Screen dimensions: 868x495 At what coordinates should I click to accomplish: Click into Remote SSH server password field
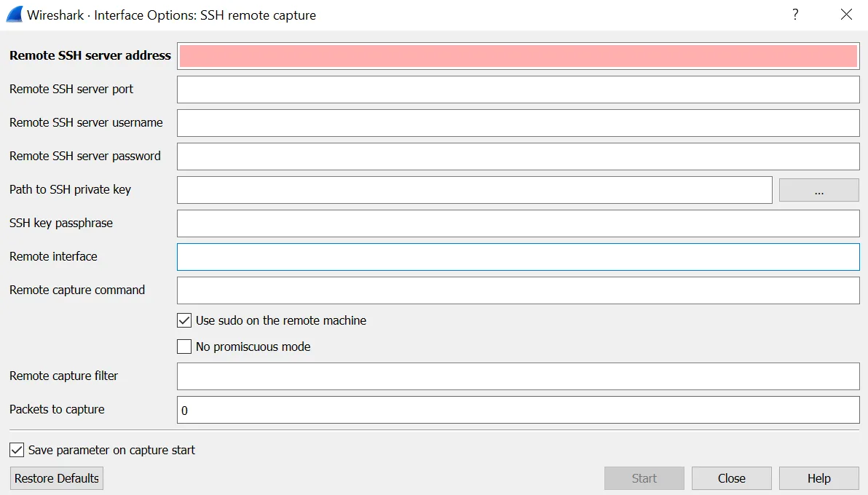(x=518, y=157)
